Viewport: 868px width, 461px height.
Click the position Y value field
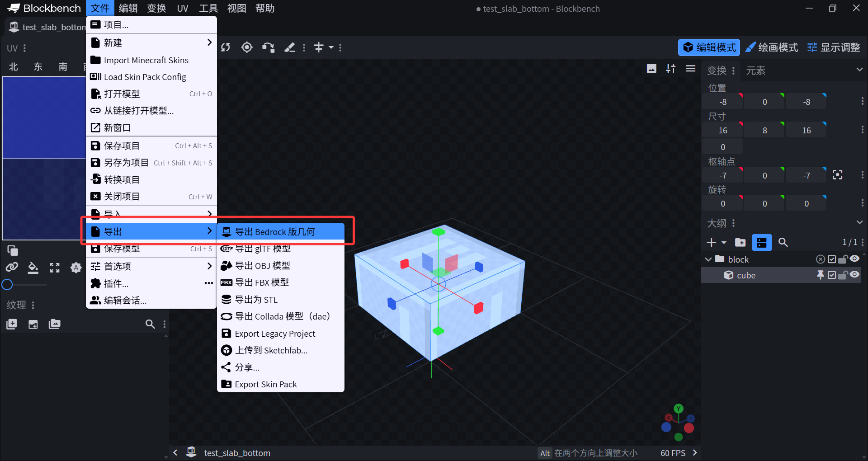764,102
